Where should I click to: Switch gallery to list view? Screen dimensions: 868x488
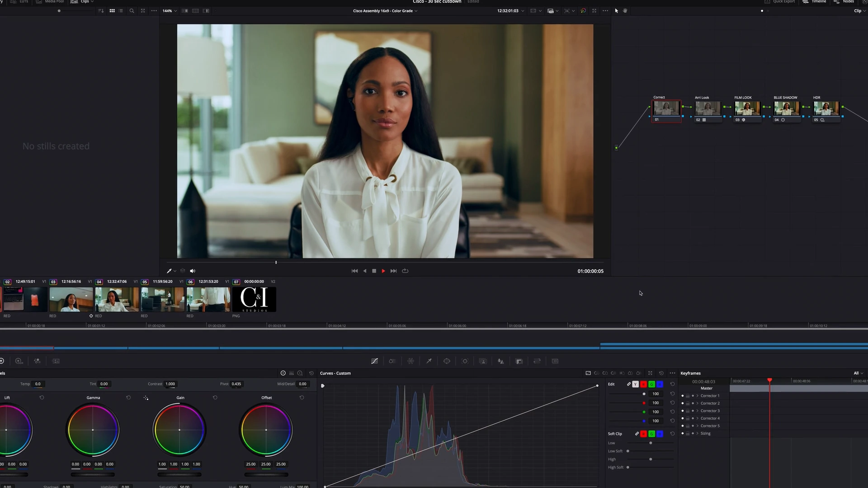click(x=121, y=11)
